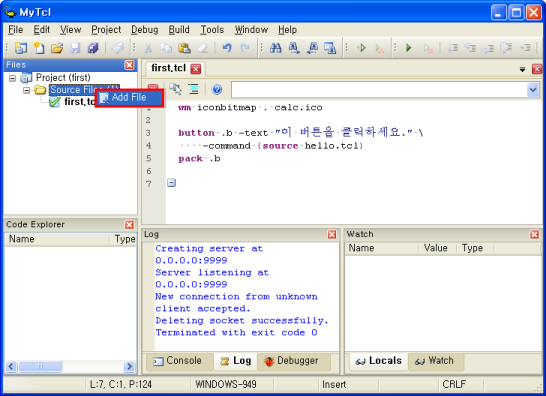Open the editor function dropdown arrow

(x=533, y=90)
